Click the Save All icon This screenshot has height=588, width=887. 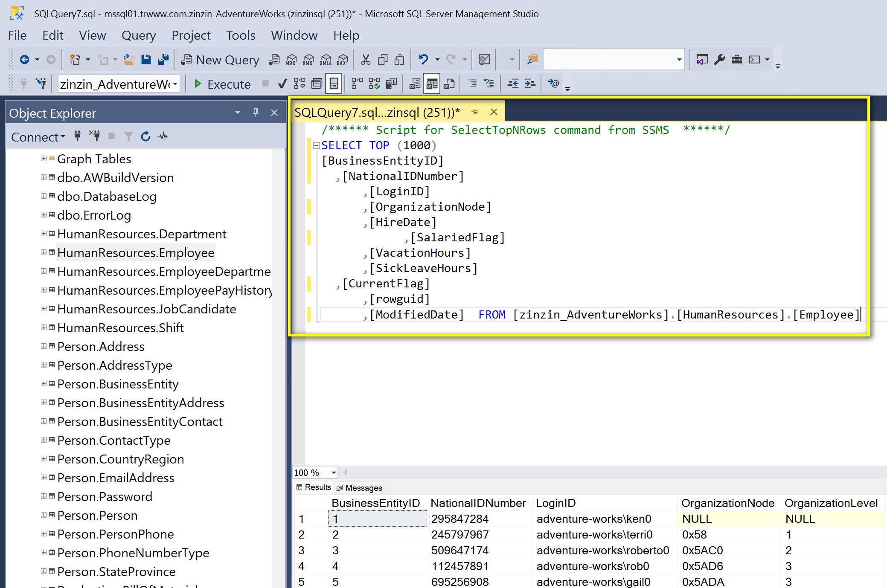point(163,60)
